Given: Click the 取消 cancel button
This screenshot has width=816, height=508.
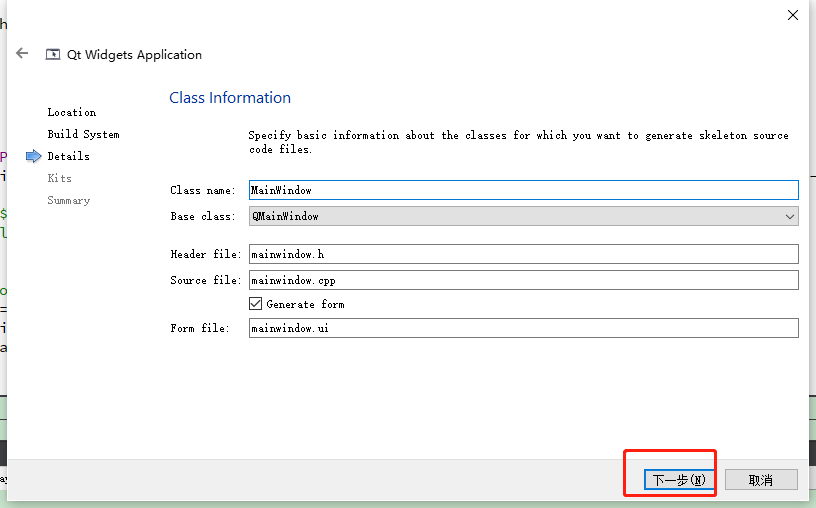Looking at the screenshot, I should point(761,480).
